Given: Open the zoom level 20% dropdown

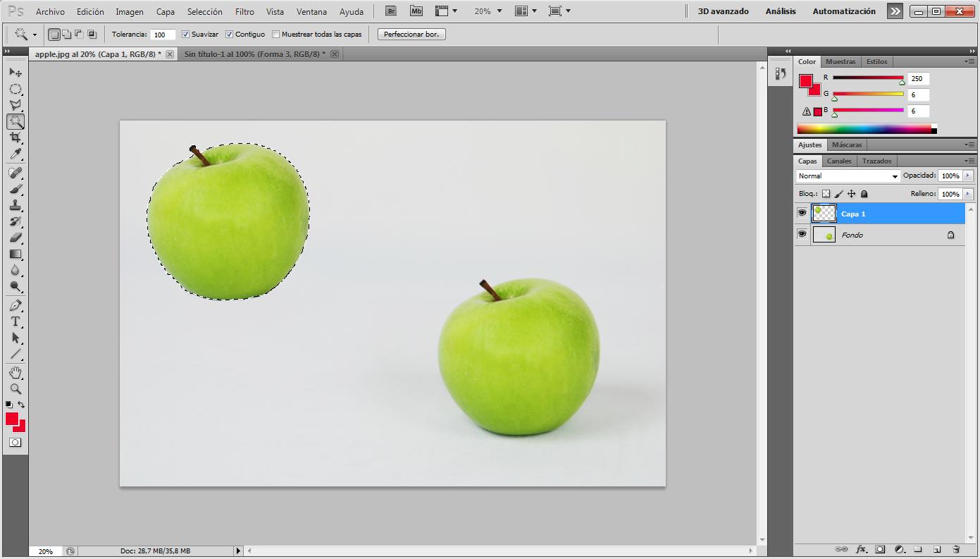Looking at the screenshot, I should coord(500,11).
